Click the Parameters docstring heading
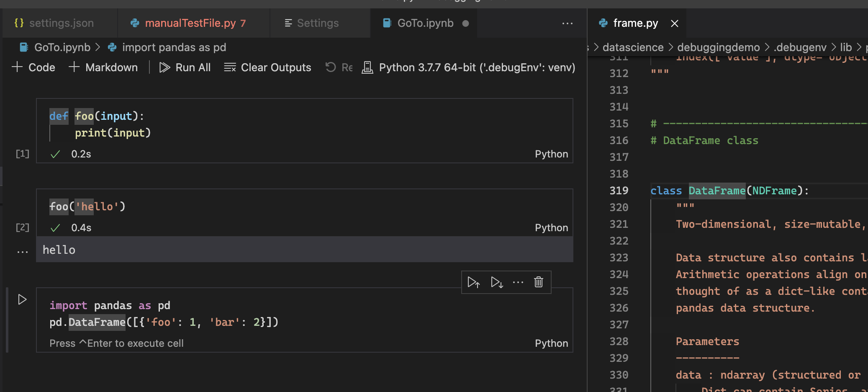The image size is (868, 392). click(x=707, y=341)
